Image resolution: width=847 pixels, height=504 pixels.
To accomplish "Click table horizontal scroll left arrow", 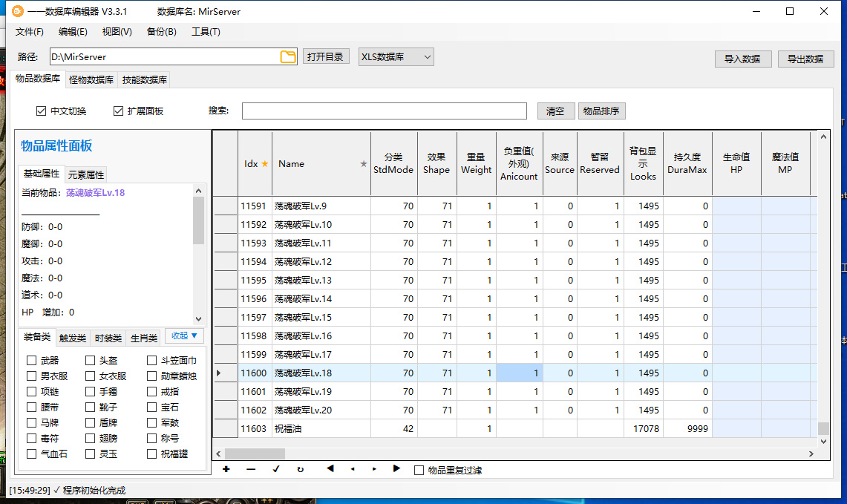I will pos(218,454).
